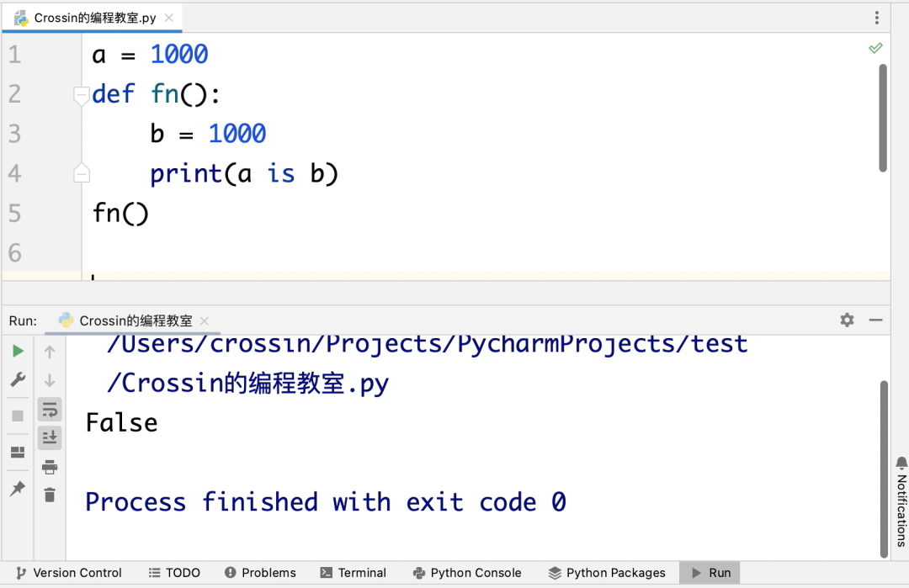Click the '/Crossin的编程教室.py' path in console
This screenshot has height=588, width=909.
pyautogui.click(x=248, y=384)
